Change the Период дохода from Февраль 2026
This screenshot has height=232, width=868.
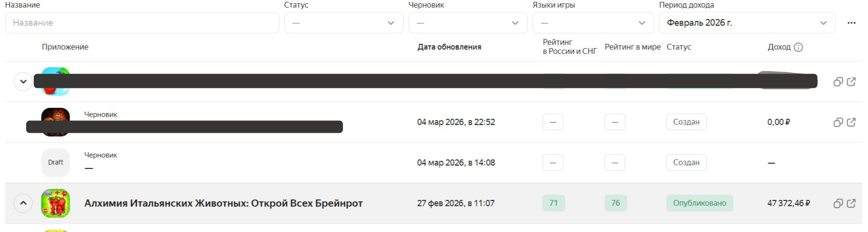pos(747,23)
